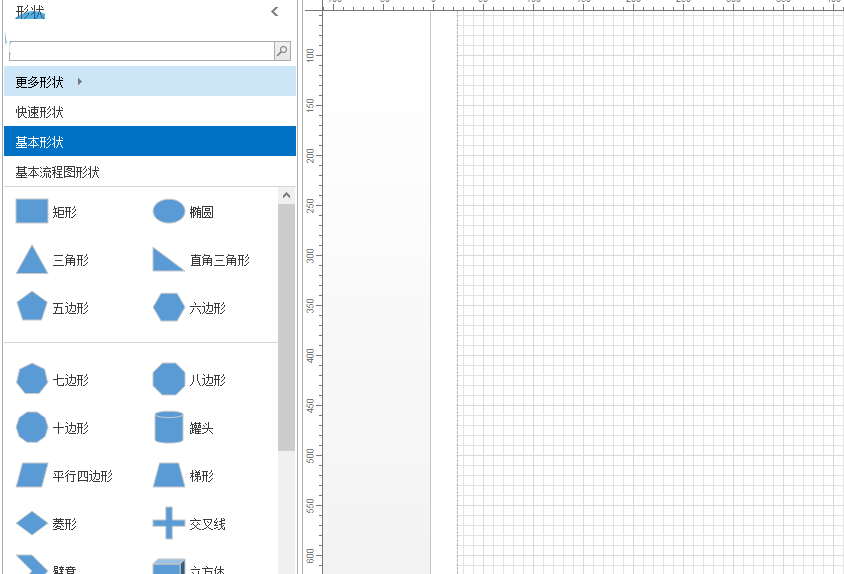Click the shape search magnifier button

[282, 51]
